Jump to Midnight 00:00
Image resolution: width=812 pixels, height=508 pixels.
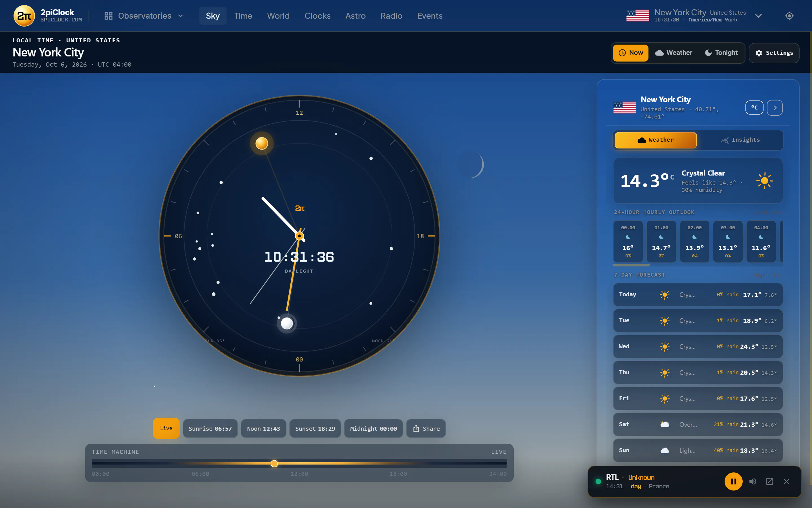point(374,428)
